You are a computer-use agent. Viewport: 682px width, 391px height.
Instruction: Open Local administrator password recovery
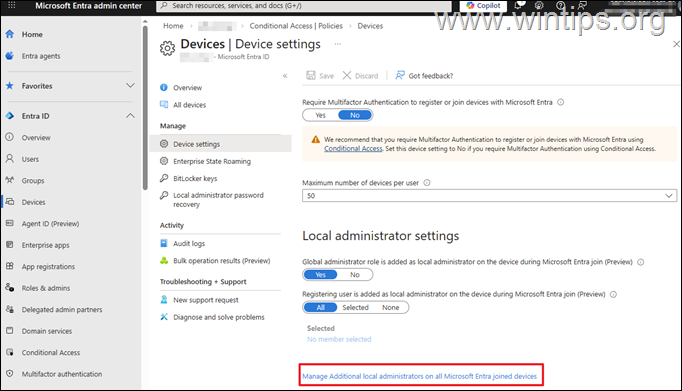(218, 200)
